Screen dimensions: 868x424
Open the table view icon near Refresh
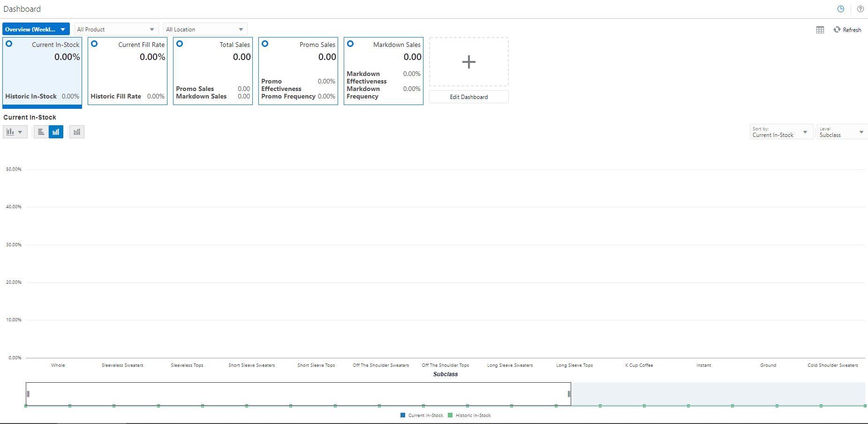[x=820, y=30]
